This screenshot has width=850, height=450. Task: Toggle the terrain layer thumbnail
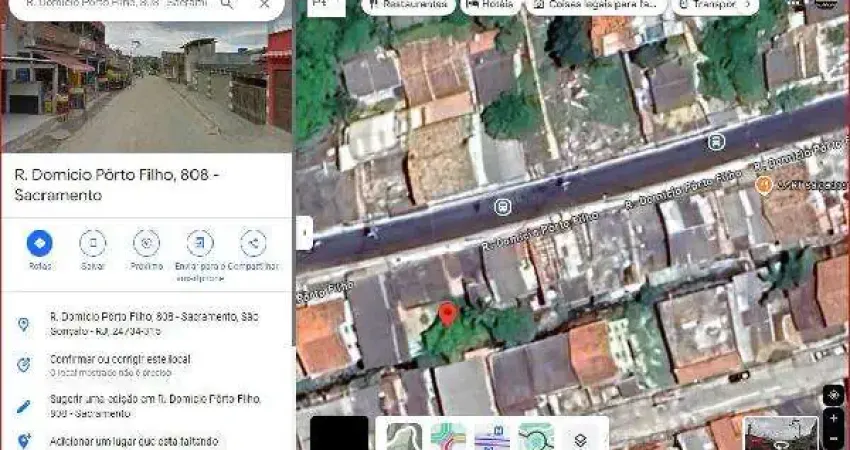[404, 436]
